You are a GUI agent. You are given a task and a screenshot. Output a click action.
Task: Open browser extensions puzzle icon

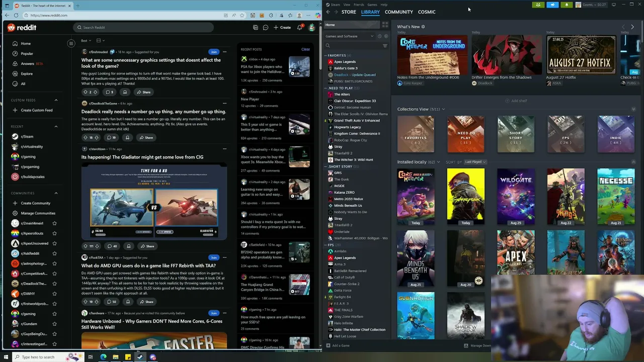pos(271,15)
